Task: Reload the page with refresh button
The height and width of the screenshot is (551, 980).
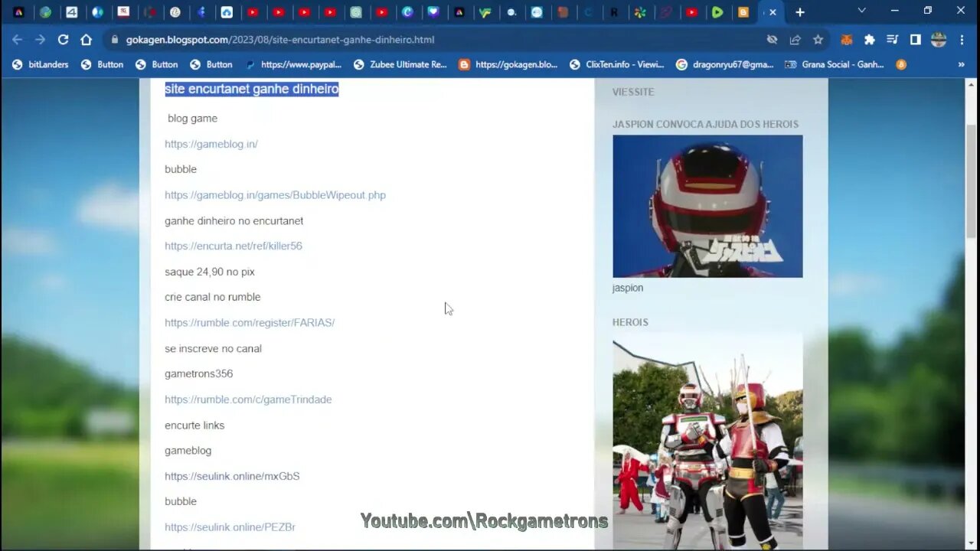Action: coord(64,40)
